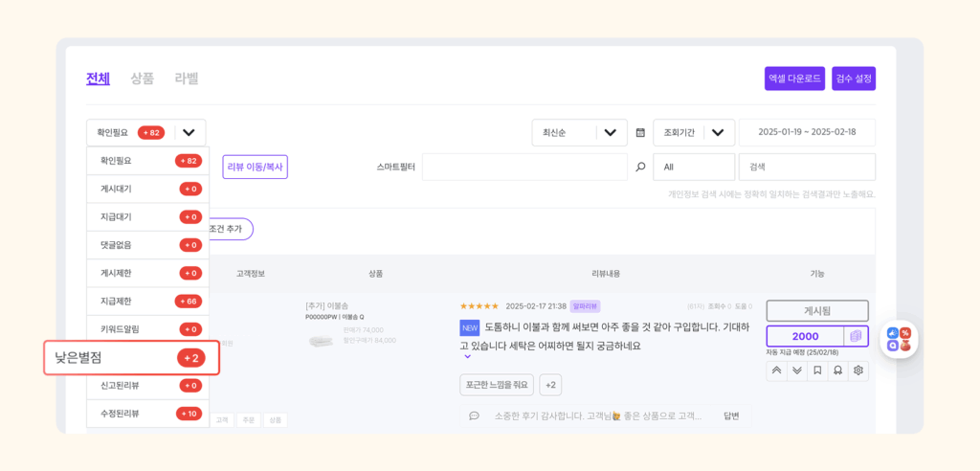Open the 조회기간 period dropdown

[693, 133]
